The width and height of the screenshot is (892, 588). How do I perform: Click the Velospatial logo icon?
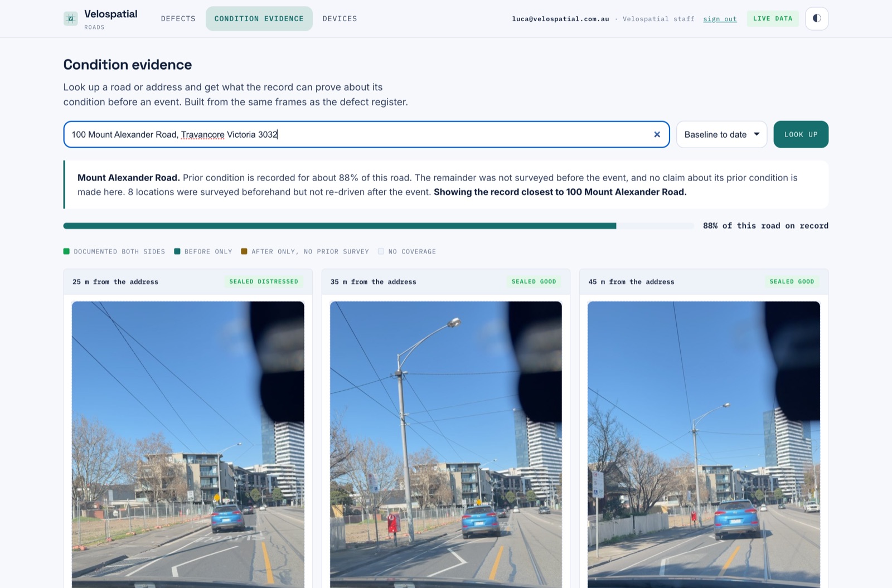click(70, 18)
